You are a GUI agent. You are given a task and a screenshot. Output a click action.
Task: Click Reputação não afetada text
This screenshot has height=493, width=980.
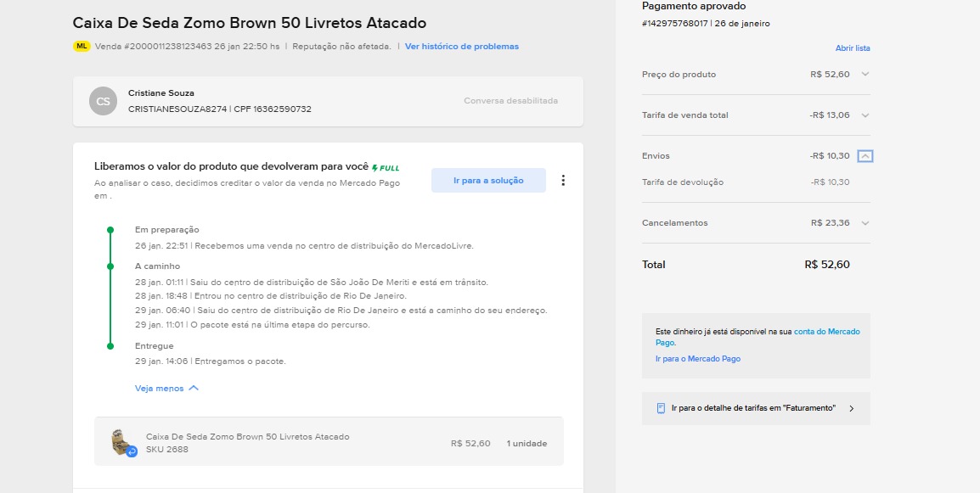pos(342,46)
